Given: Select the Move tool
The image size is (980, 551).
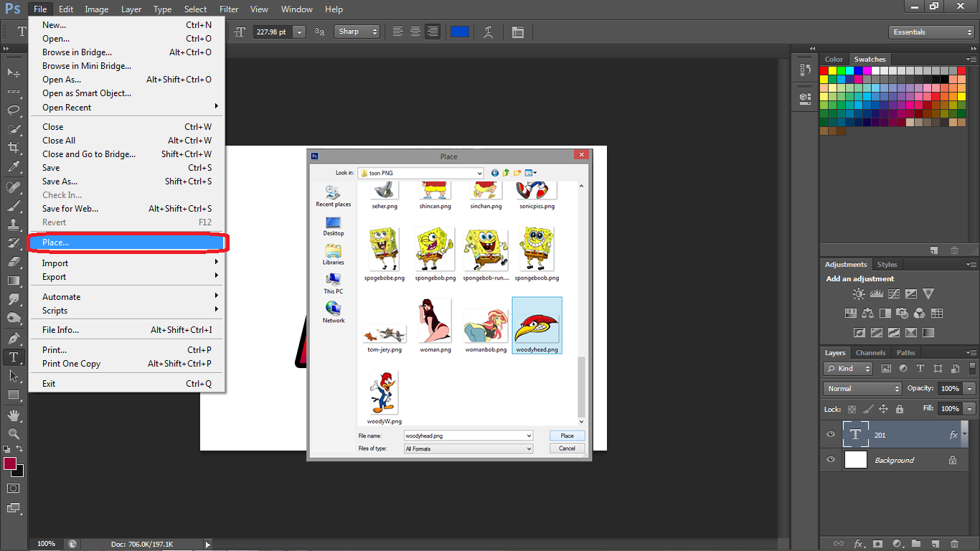Looking at the screenshot, I should [x=14, y=72].
